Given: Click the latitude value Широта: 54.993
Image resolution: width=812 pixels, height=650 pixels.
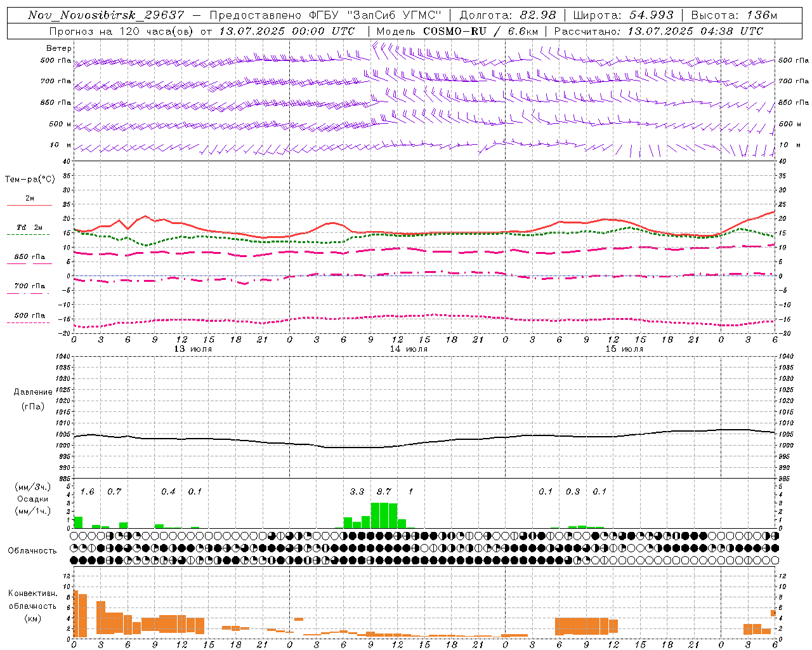Looking at the screenshot, I should pyautogui.click(x=623, y=15).
